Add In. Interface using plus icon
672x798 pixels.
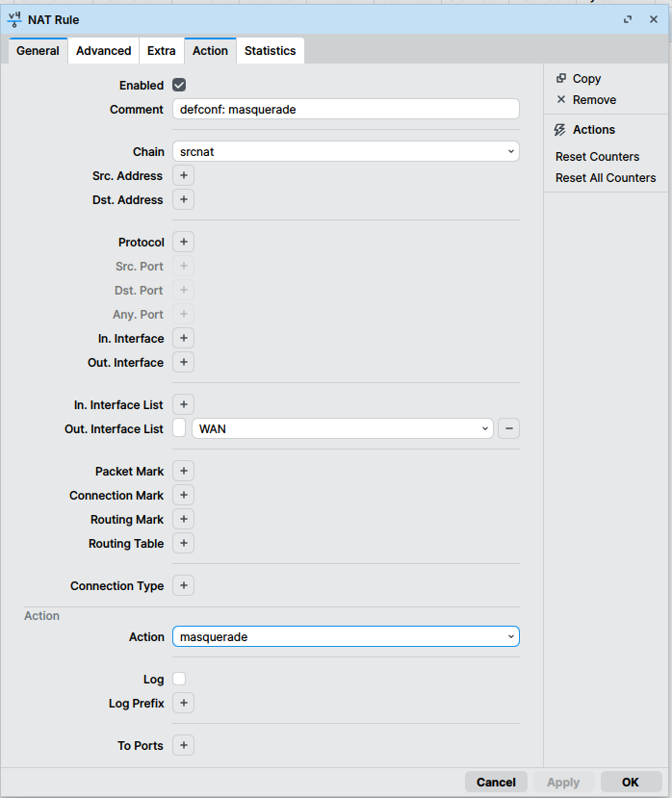coord(183,339)
